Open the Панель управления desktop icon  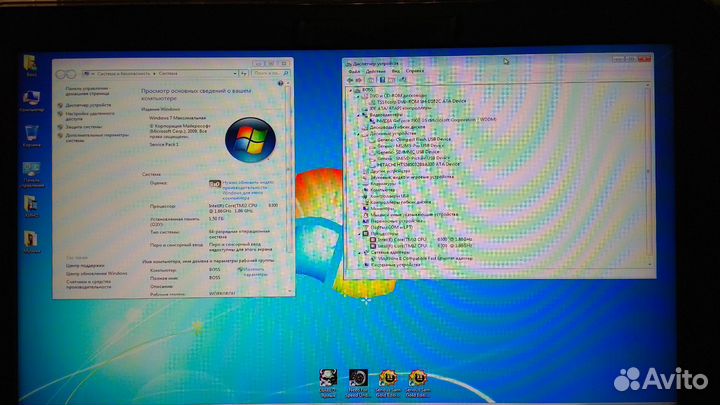coord(31,174)
